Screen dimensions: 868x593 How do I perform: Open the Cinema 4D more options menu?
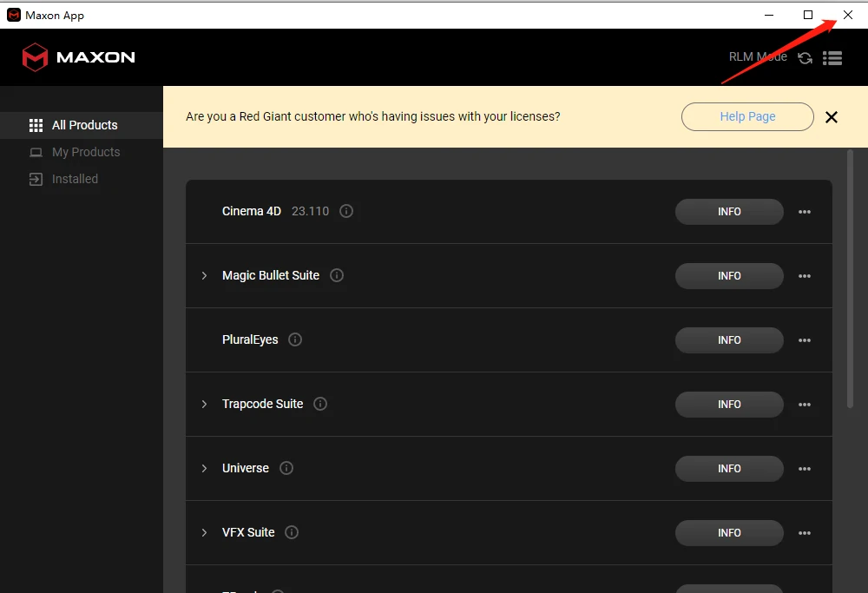(x=805, y=212)
